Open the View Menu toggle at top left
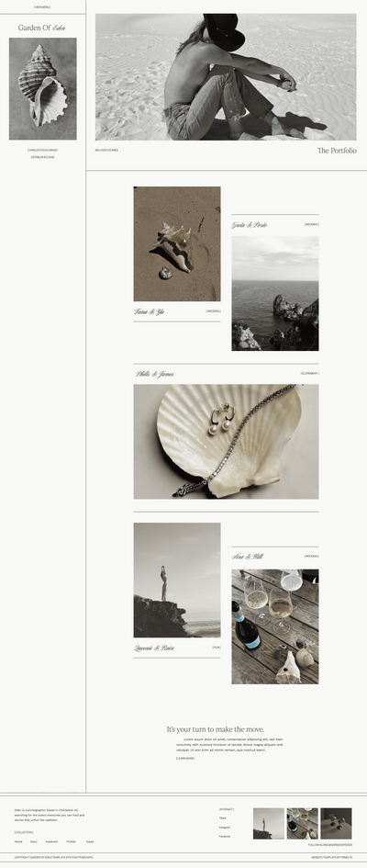Image resolution: width=367 pixels, height=868 pixels. coord(42,7)
